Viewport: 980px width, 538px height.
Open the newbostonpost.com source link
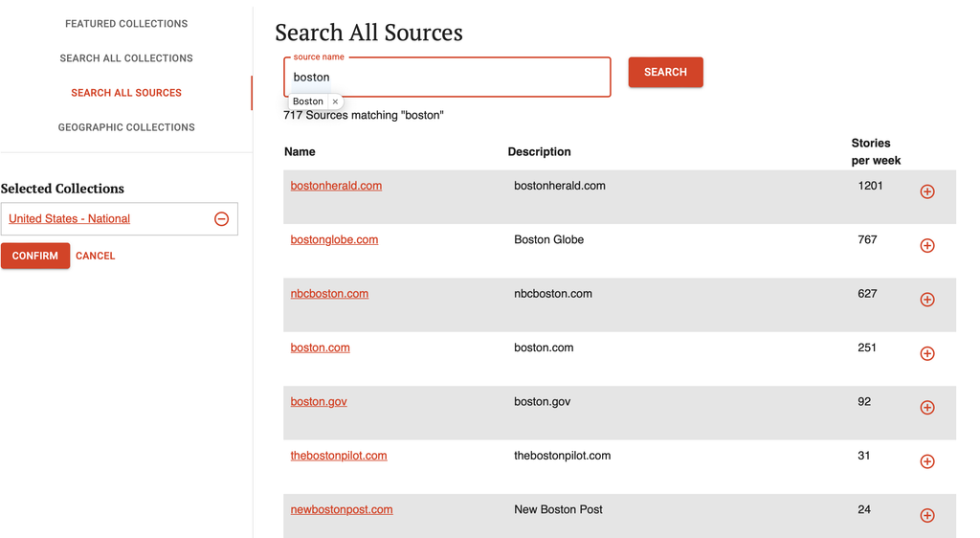click(342, 509)
